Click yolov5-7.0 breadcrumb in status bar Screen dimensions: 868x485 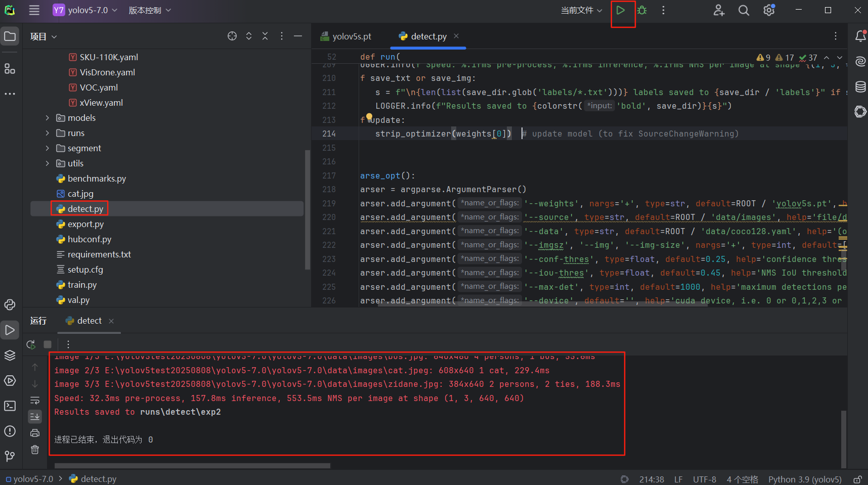click(x=29, y=479)
